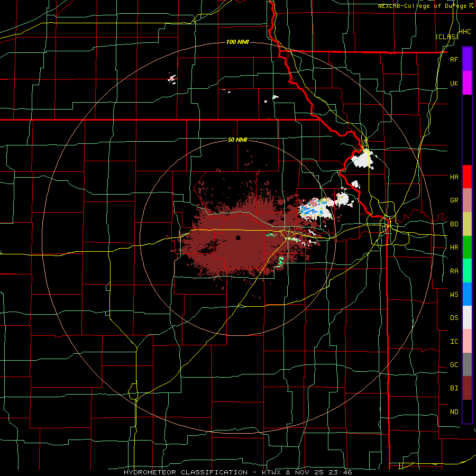Click the red HA hail swatch in legend
Screen dimensions: 476x476
click(467, 177)
